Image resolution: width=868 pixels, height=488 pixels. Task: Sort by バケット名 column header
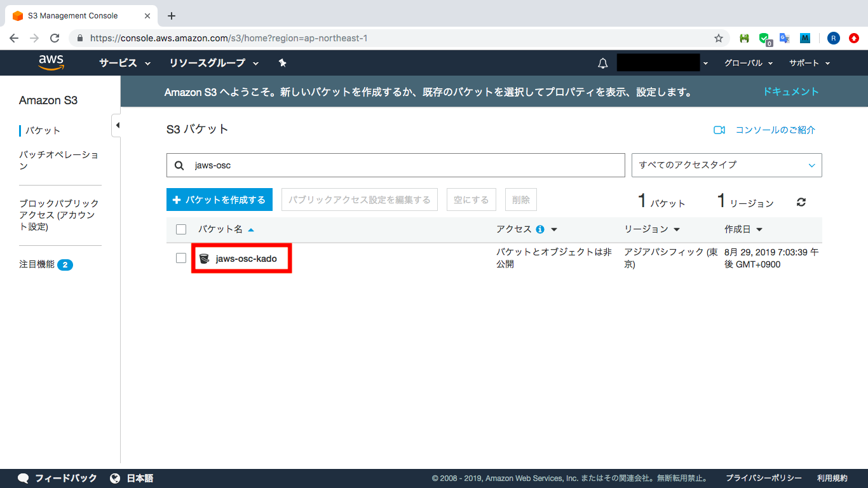(x=226, y=229)
